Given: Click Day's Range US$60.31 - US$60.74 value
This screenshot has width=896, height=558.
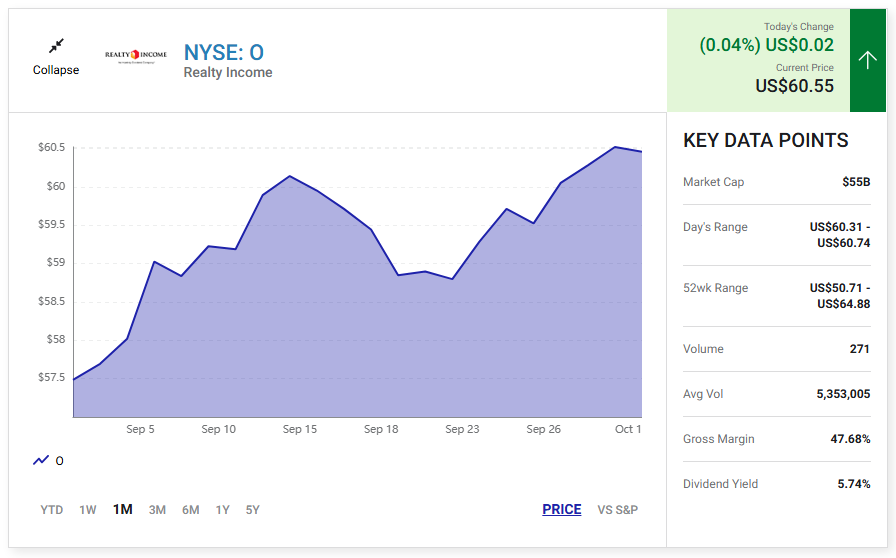Looking at the screenshot, I should [x=839, y=235].
